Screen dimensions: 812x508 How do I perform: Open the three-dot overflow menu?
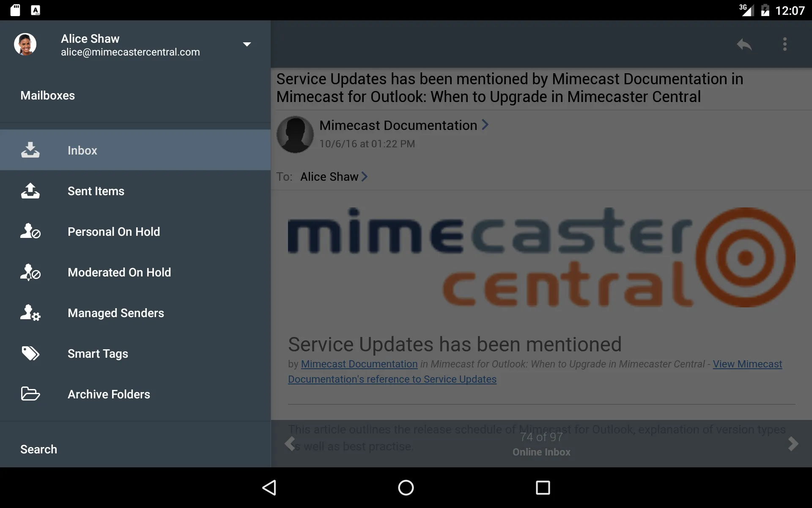pos(785,44)
